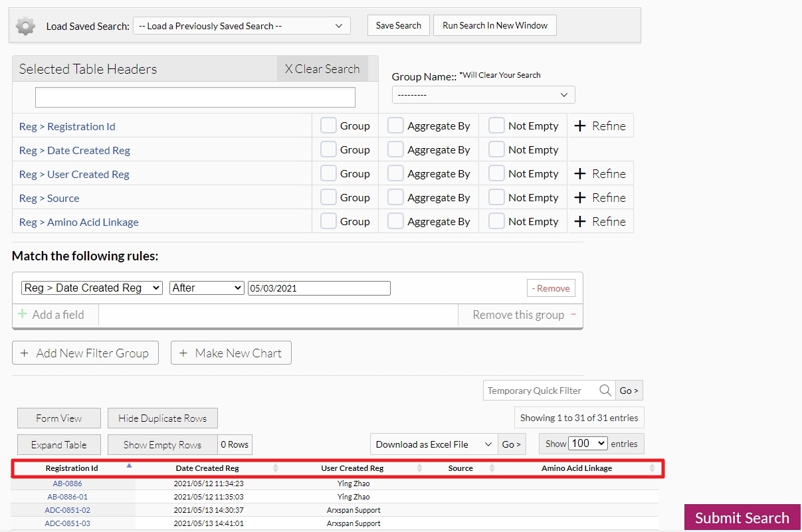Sort by Registration Id column arrow

click(x=129, y=466)
